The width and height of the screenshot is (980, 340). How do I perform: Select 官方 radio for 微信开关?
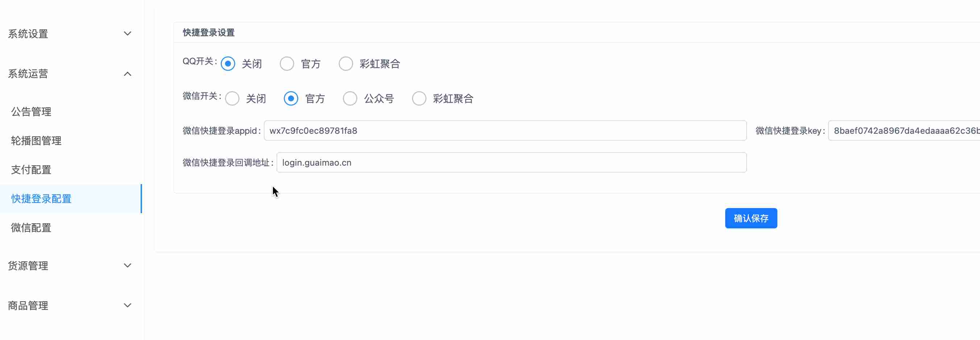point(291,99)
